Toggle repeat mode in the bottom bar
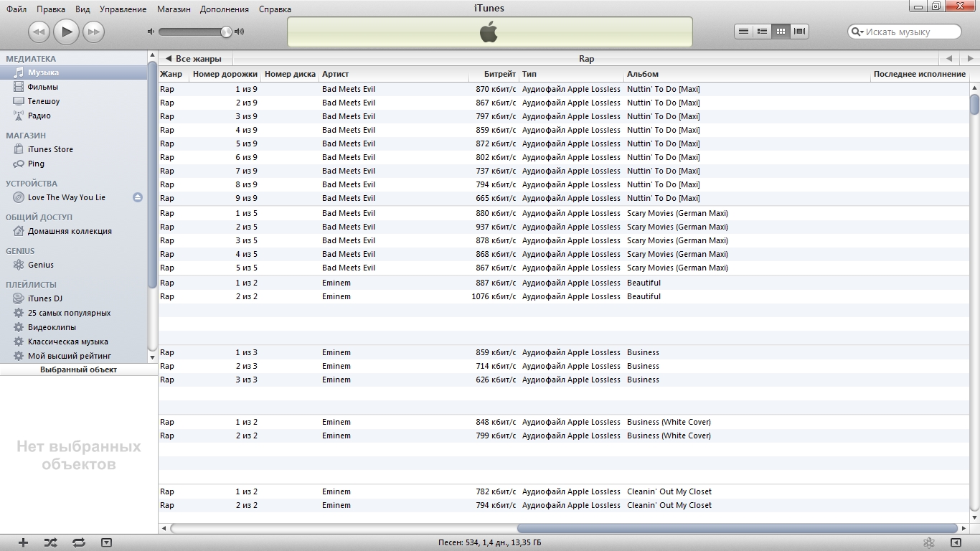This screenshot has height=551, width=980. (79, 543)
